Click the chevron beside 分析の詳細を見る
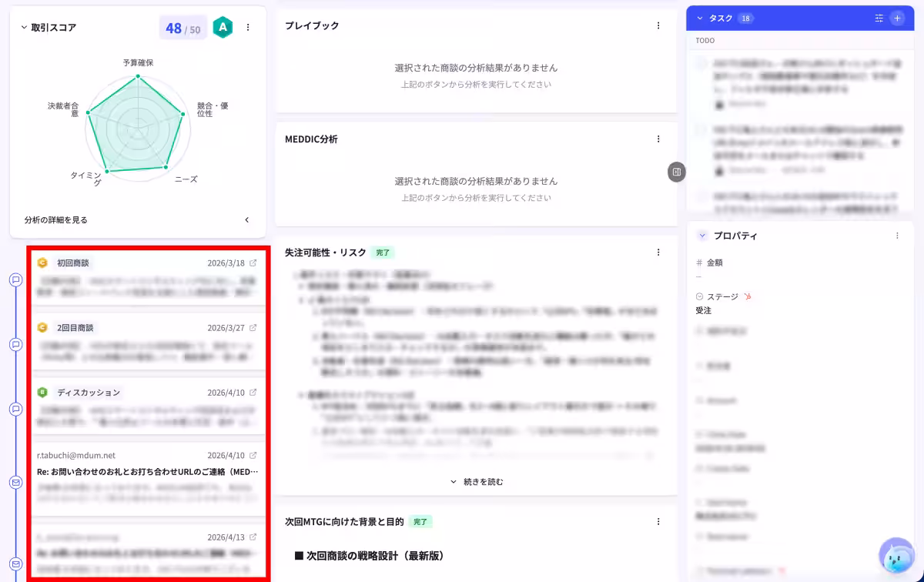This screenshot has height=582, width=924. (x=247, y=220)
